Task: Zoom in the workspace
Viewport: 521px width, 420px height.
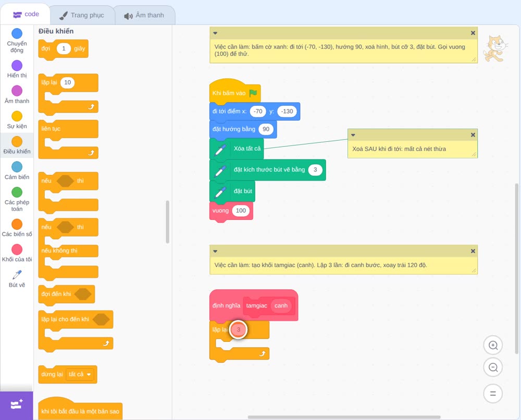Action: point(493,345)
